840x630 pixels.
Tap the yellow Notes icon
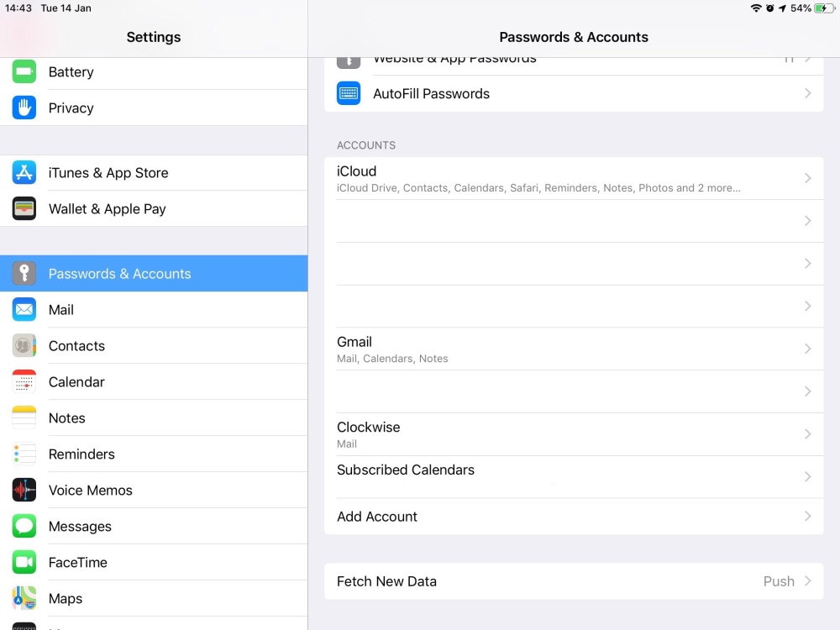coord(24,417)
